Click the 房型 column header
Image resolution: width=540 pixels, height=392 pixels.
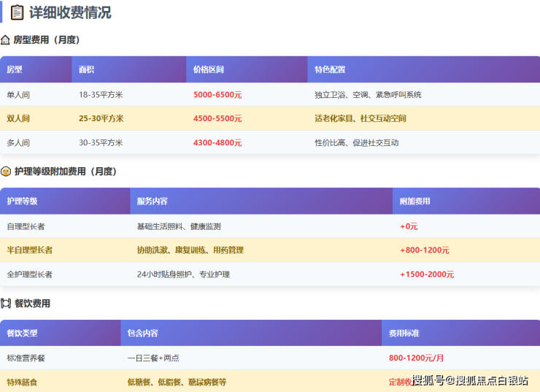click(15, 70)
